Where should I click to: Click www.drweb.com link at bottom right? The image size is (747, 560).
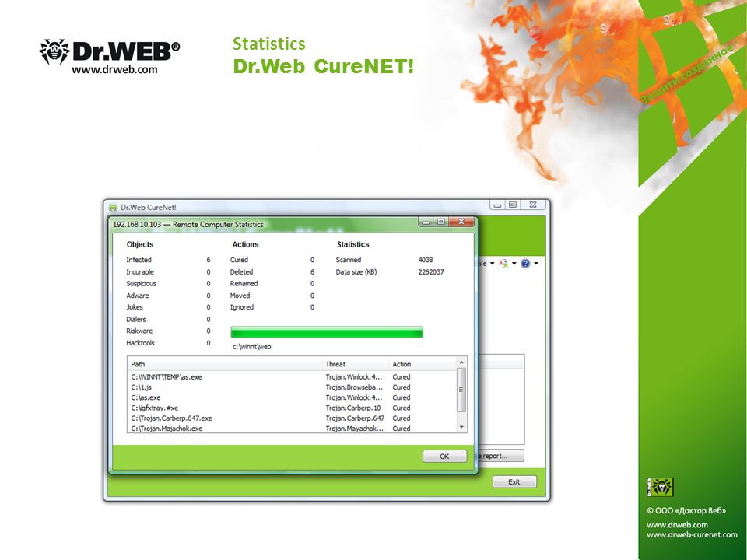coord(677,525)
